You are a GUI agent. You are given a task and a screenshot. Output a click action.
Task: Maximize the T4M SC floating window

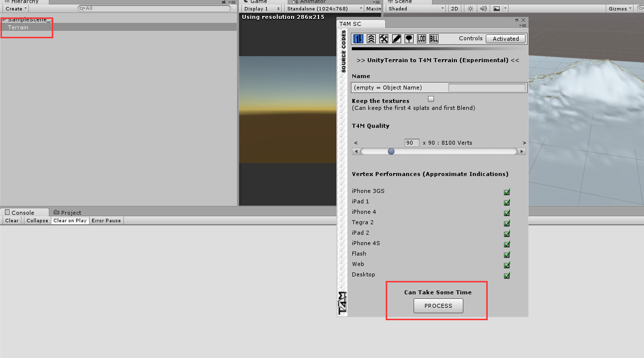(518, 20)
